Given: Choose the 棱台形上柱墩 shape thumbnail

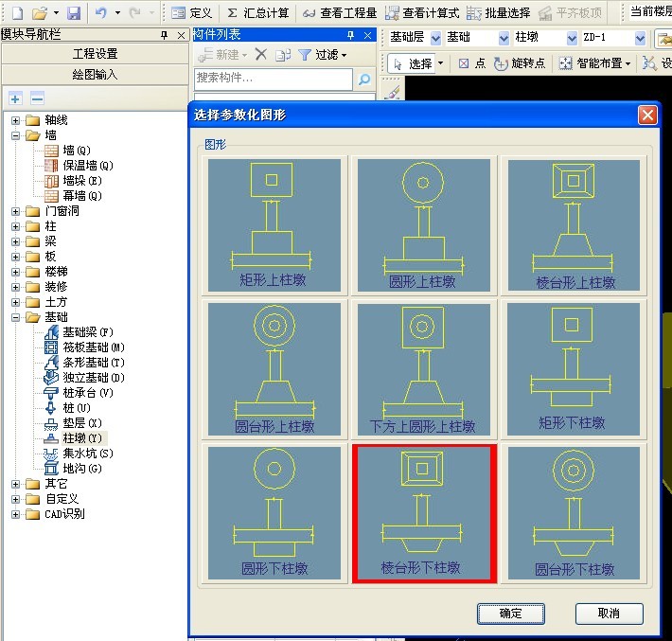Looking at the screenshot, I should pyautogui.click(x=574, y=225).
